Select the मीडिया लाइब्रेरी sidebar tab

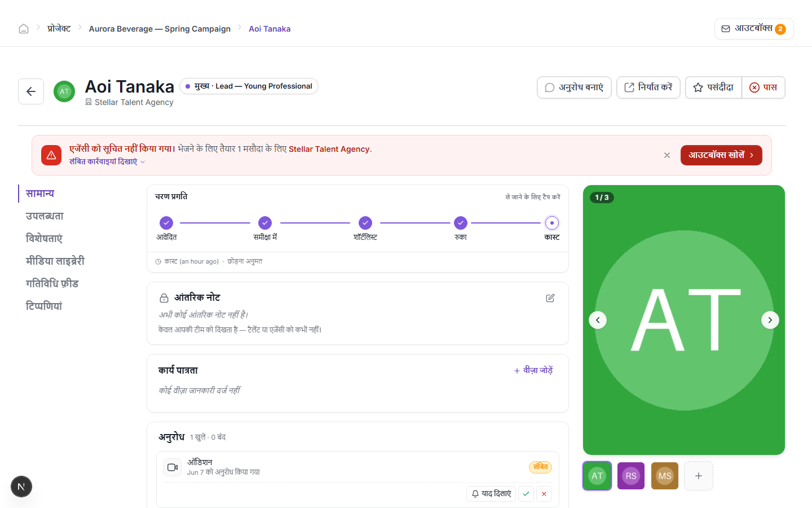click(x=55, y=261)
